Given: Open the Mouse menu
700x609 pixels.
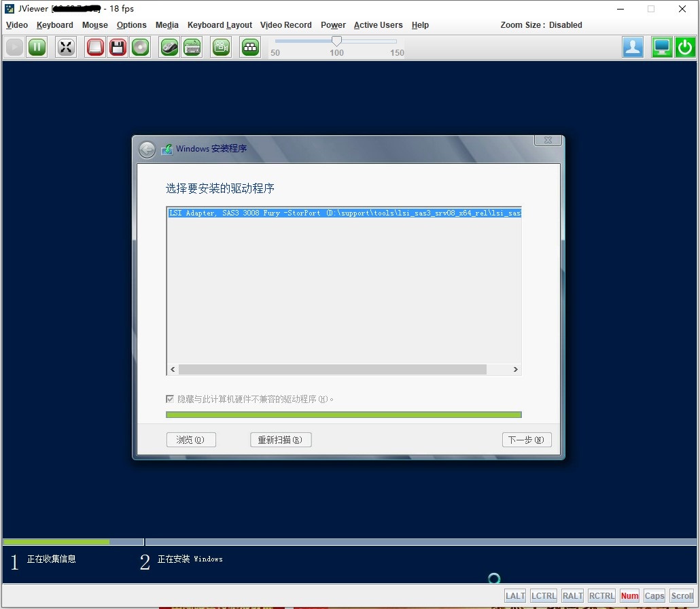Looking at the screenshot, I should point(95,25).
